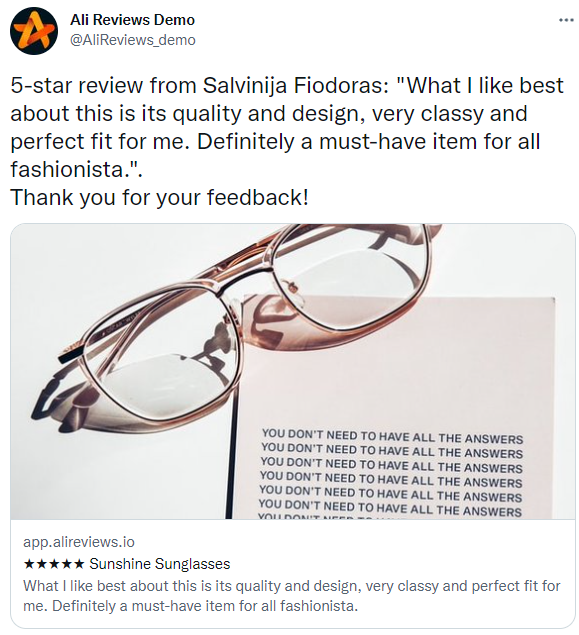Viewport: 579px width, 635px height.
Task: Click the sunglasses preview image
Action: click(x=292, y=371)
